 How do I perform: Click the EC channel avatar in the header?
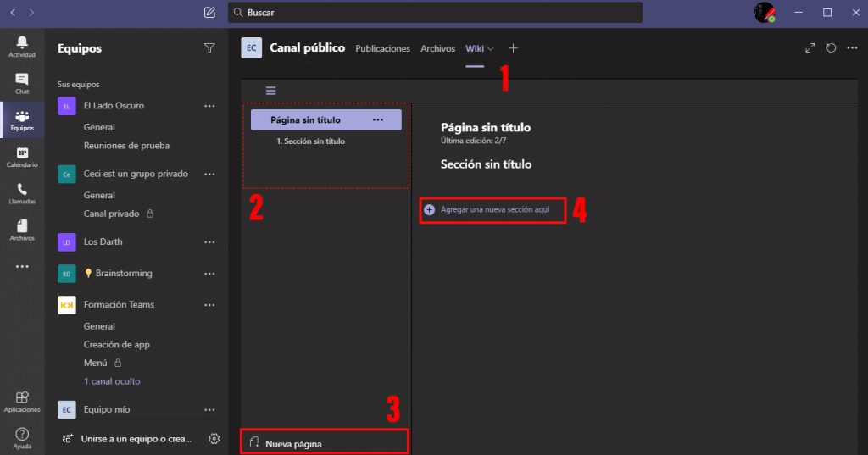pyautogui.click(x=251, y=48)
